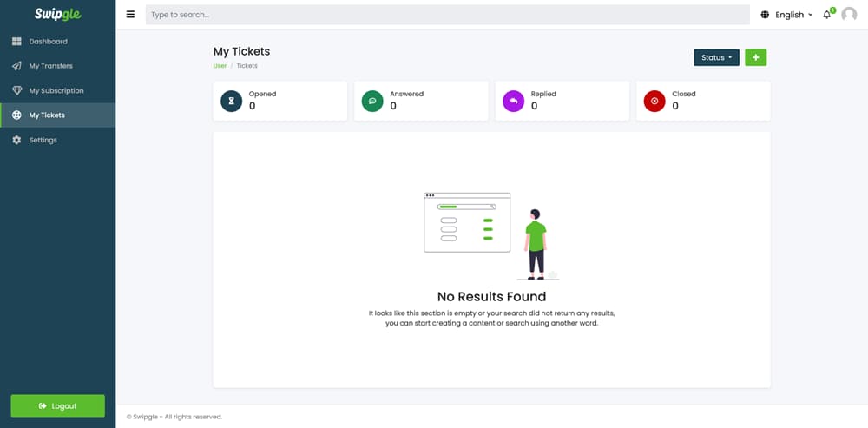
Task: Focus the Type to search field
Action: point(447,15)
